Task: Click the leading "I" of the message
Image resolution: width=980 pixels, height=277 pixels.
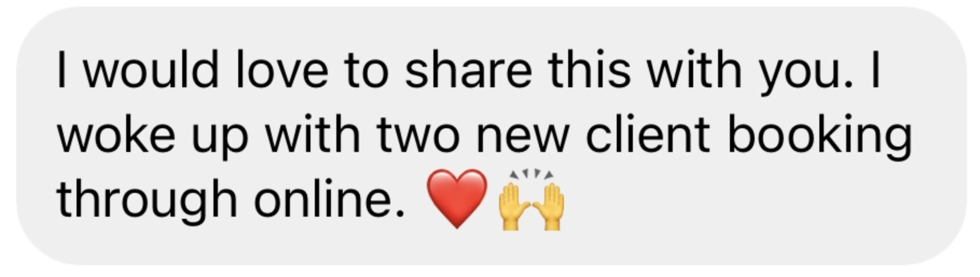Action: [x=62, y=71]
